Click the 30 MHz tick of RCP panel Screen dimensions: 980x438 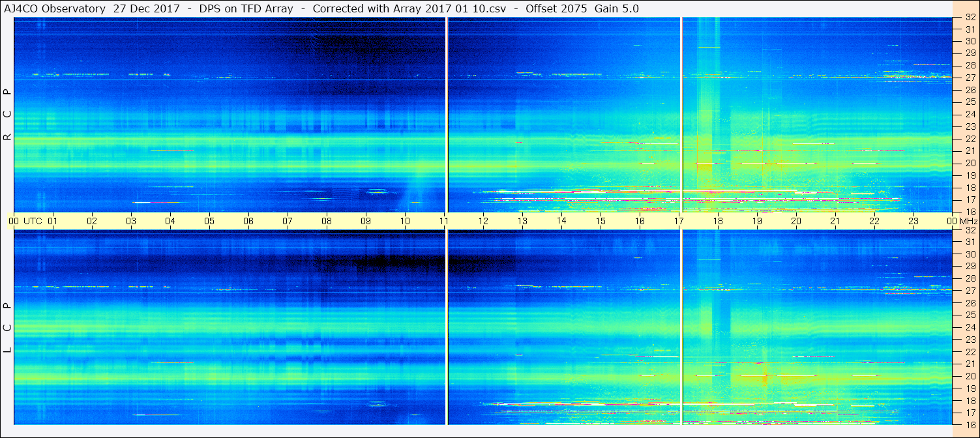tap(970, 42)
